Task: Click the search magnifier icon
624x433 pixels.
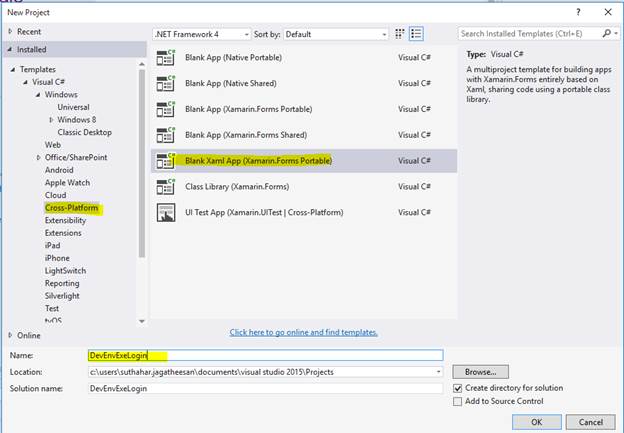Action: click(606, 33)
